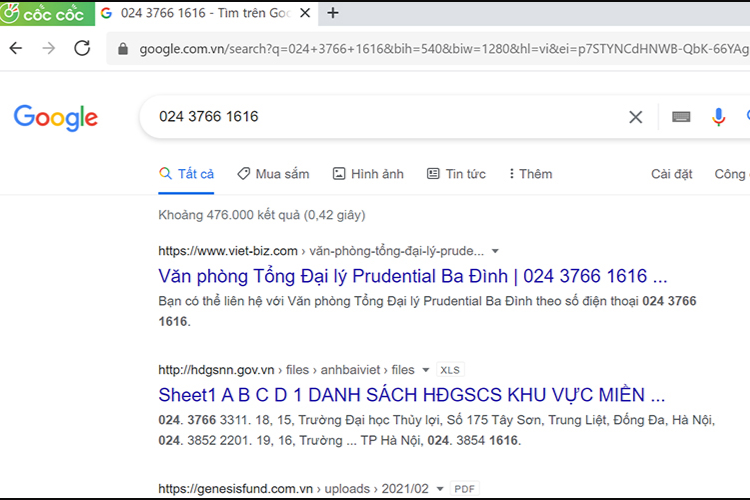Click the browser forward arrow

49,48
